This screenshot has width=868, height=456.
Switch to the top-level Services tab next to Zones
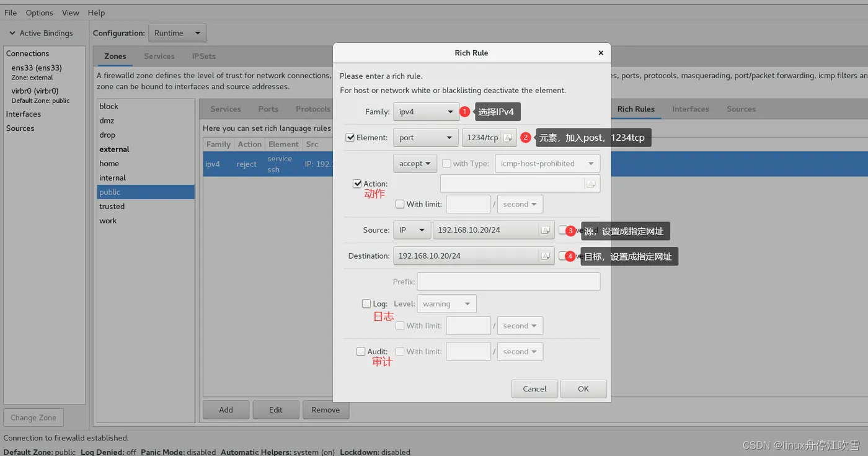[159, 56]
